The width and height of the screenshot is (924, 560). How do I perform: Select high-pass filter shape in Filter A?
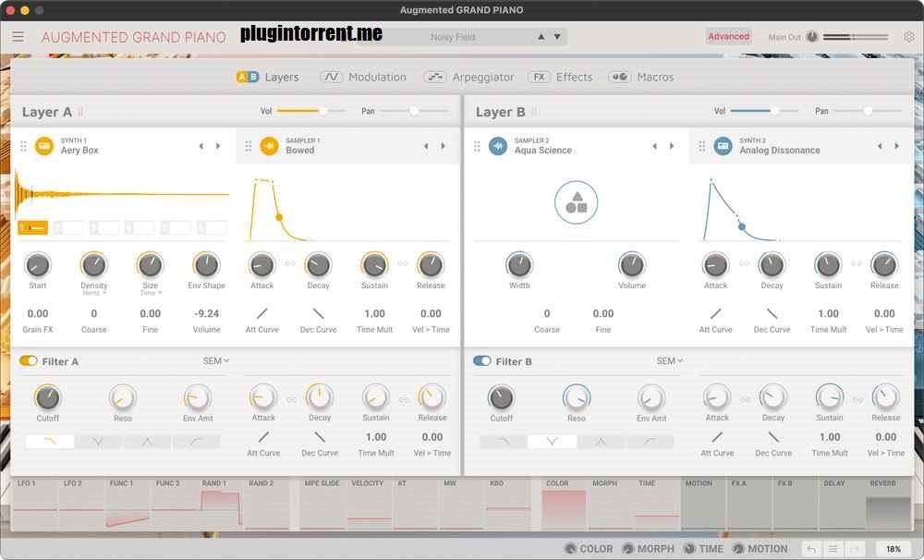(x=196, y=442)
